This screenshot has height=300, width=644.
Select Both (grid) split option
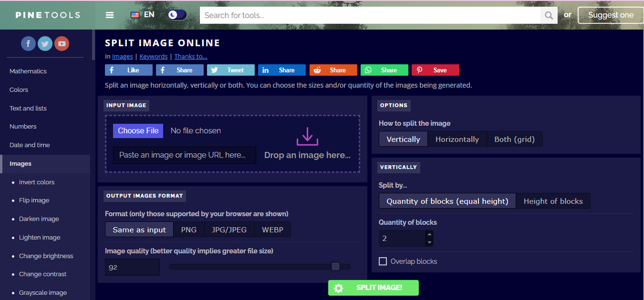click(515, 139)
